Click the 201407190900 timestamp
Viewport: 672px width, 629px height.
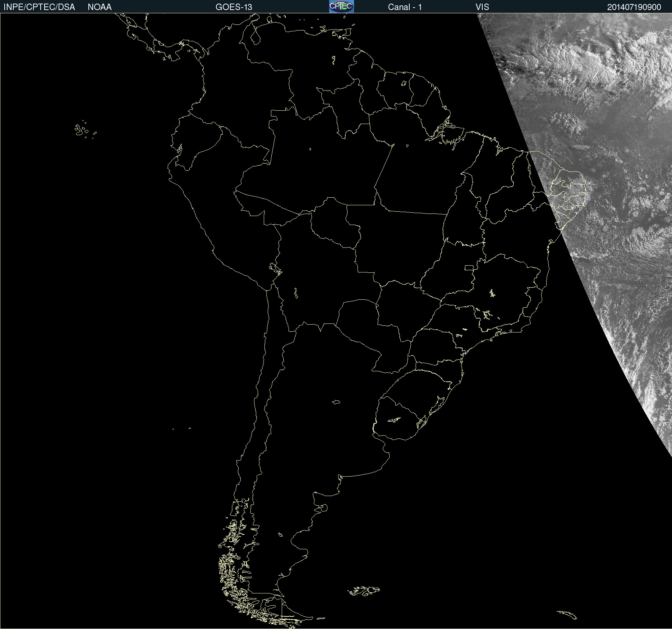pyautogui.click(x=634, y=7)
